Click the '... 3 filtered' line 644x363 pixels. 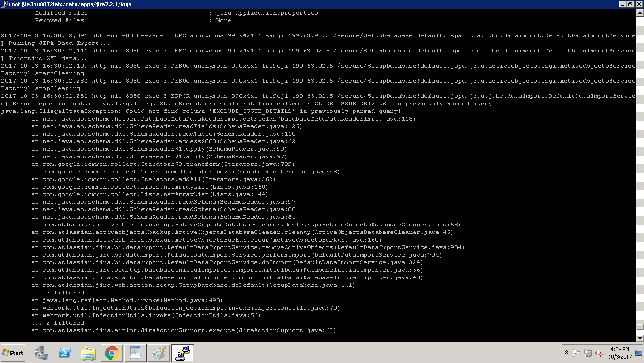(58, 293)
